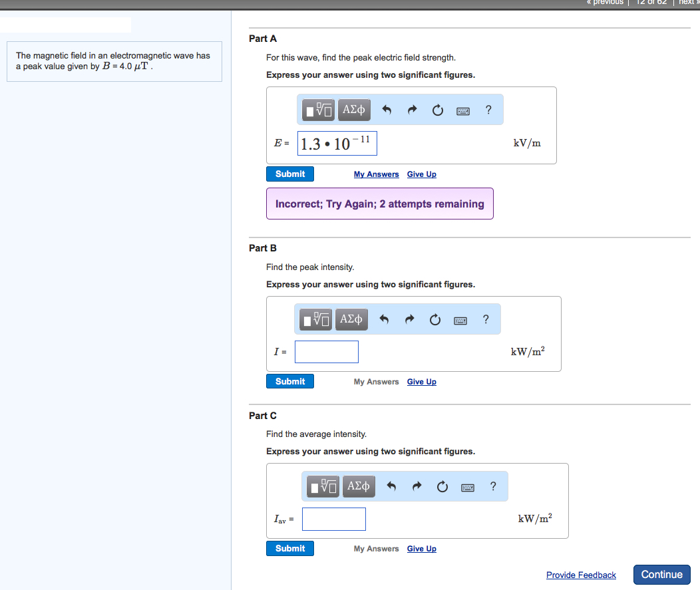Click the I peak intensity input field
This screenshot has height=590, width=700.
[x=327, y=352]
